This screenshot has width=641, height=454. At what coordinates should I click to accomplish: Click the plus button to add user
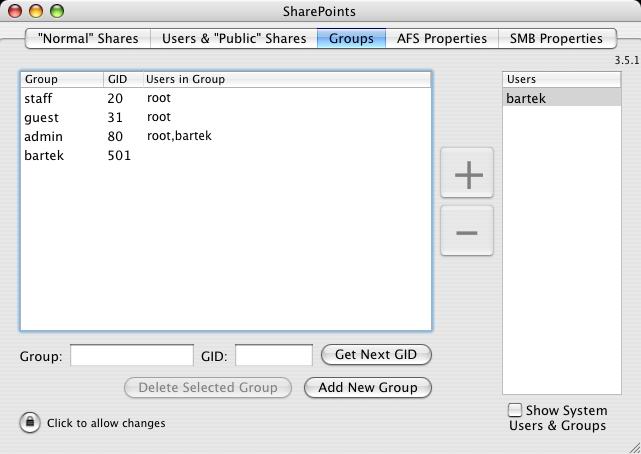tap(467, 174)
